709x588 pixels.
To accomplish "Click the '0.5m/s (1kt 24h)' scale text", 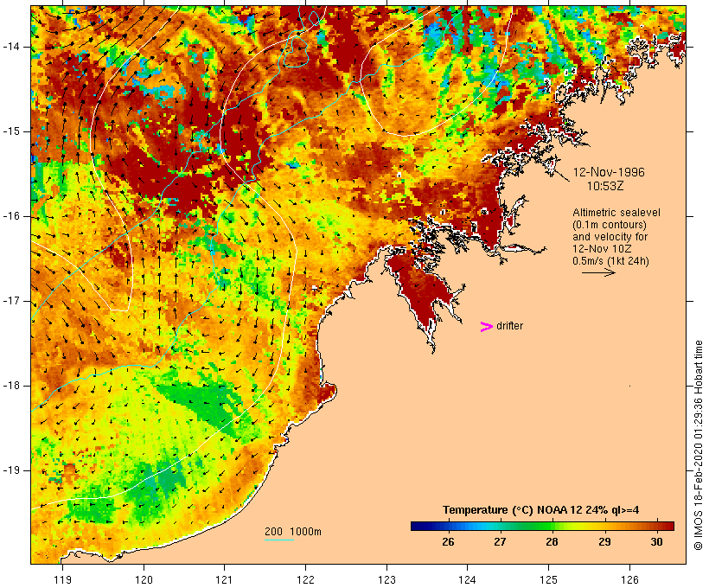I will coord(610,261).
